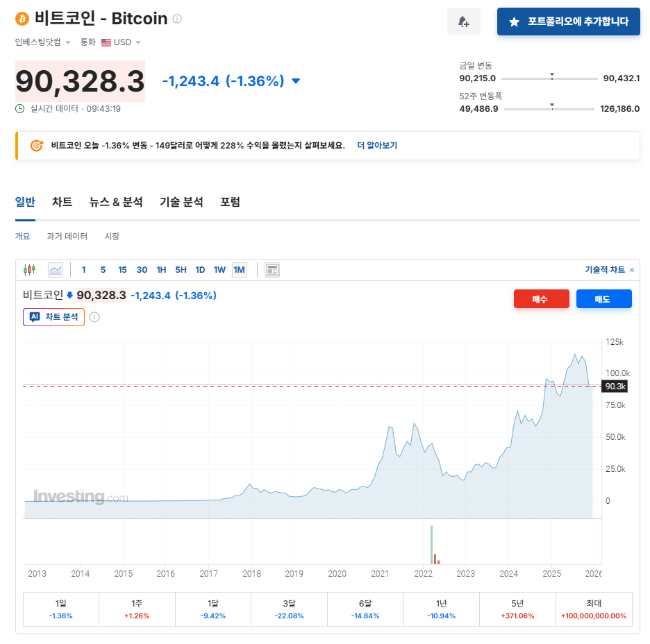Open the AI 차트 분석 button

[54, 317]
